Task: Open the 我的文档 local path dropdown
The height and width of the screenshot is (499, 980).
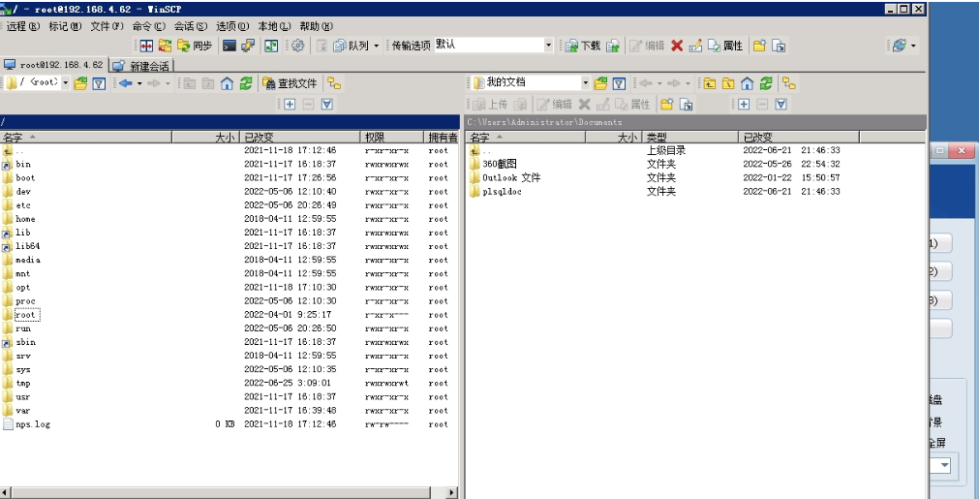Action: [586, 83]
